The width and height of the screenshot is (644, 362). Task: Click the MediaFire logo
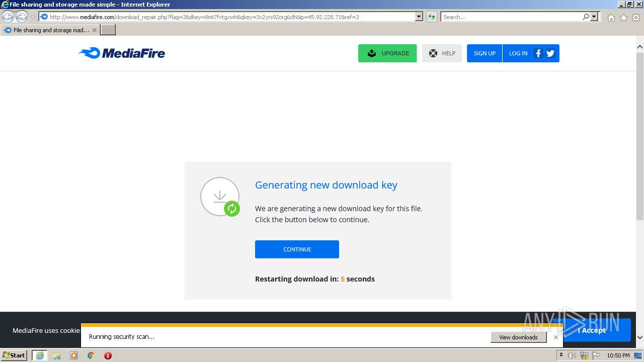coord(122,53)
